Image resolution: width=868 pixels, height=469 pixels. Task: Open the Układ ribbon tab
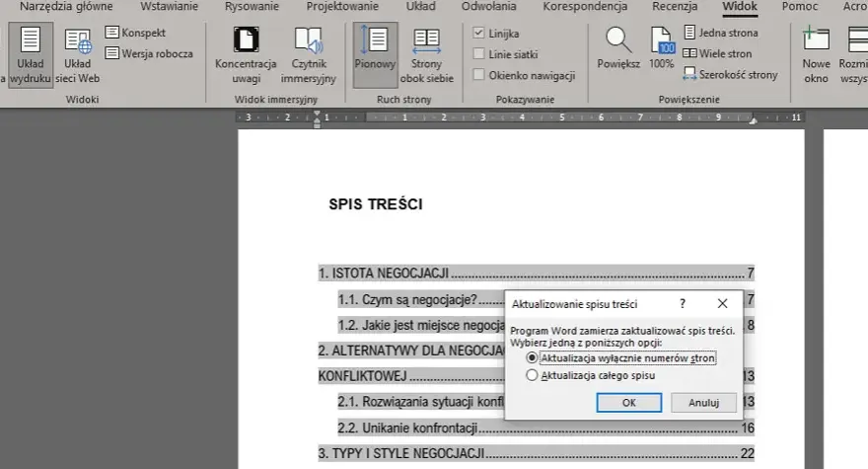coord(421,7)
